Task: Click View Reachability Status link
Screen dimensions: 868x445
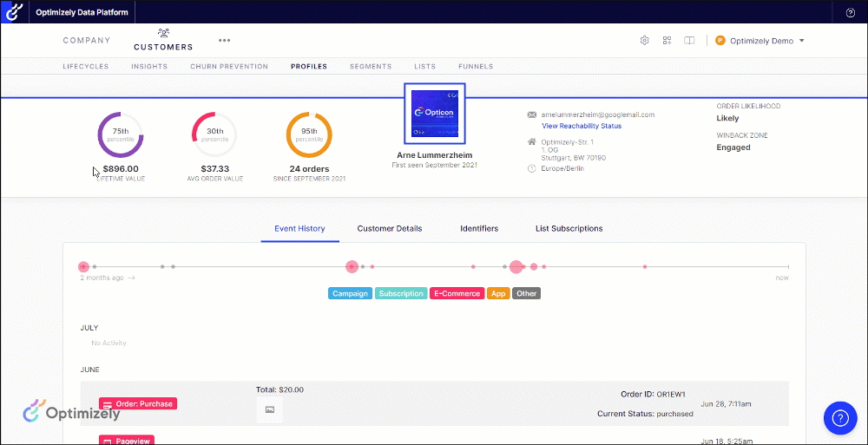Action: (582, 126)
